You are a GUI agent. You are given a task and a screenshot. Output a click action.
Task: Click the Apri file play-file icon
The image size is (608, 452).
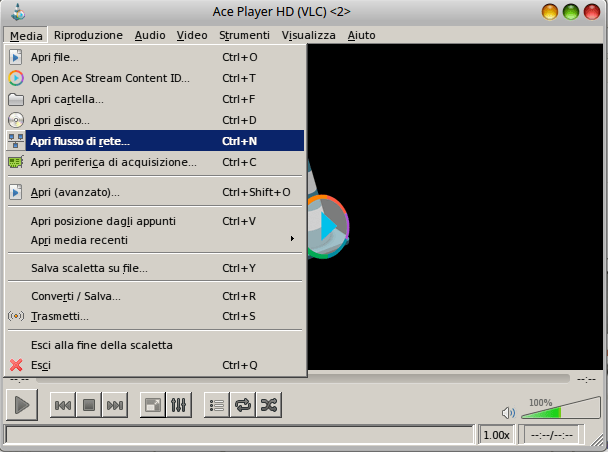pos(16,57)
